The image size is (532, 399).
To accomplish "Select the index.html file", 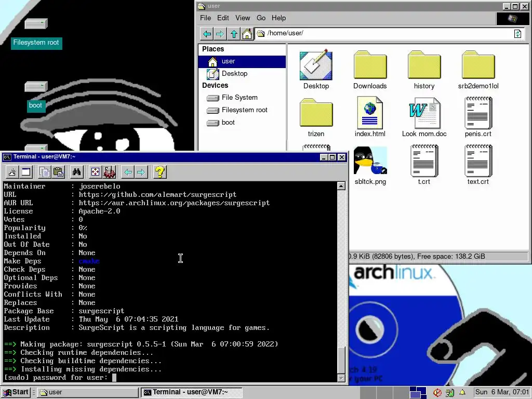I will pos(370,117).
